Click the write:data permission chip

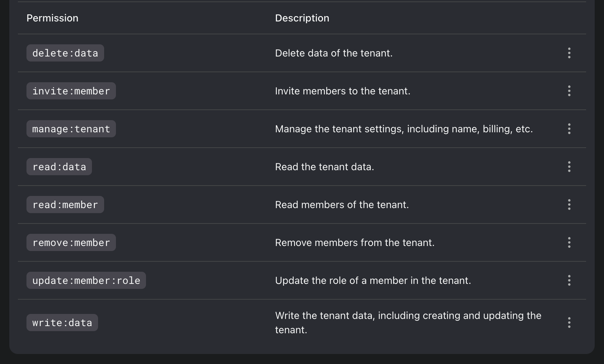click(62, 323)
